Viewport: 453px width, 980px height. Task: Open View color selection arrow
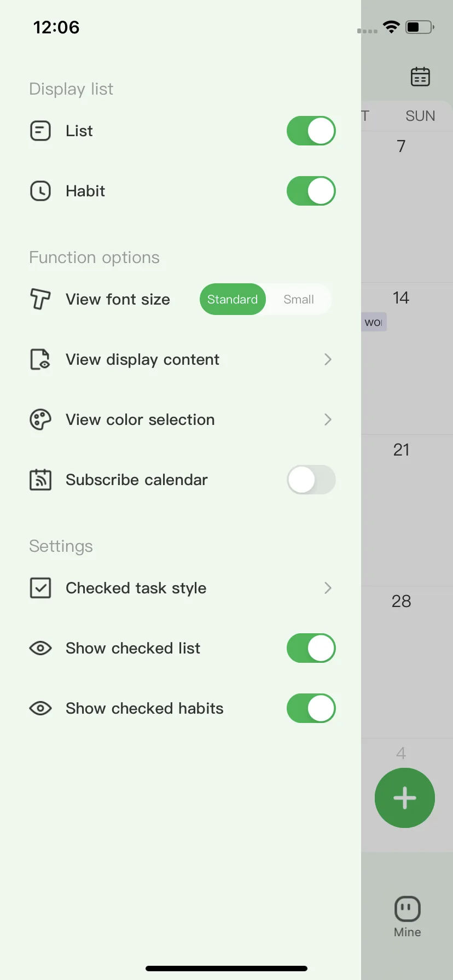(328, 419)
